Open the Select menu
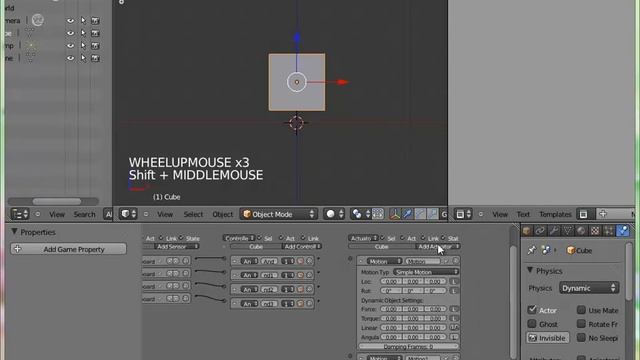 coord(193,214)
